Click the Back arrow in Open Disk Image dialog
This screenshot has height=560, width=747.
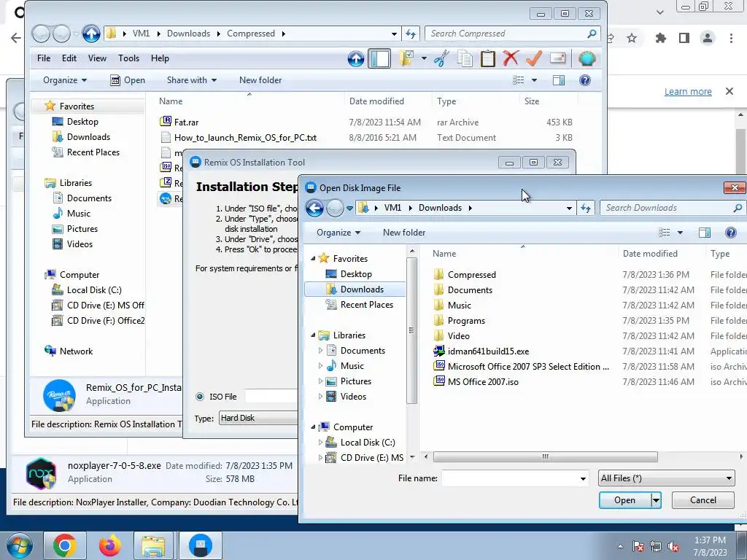coord(314,208)
